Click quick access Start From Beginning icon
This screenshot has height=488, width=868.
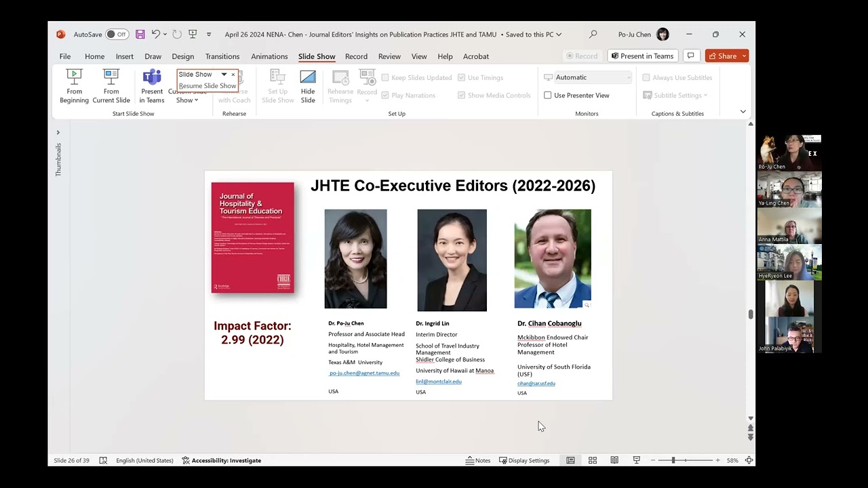point(193,34)
